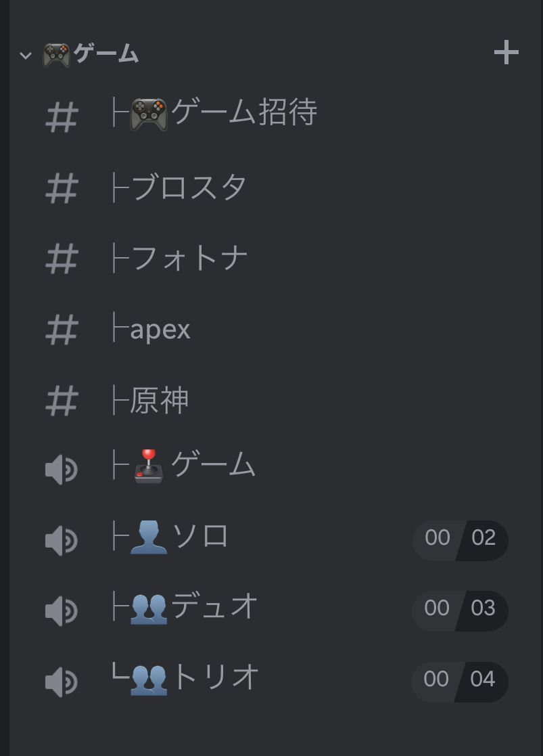Open the フォトナ text channel
This screenshot has width=543, height=756.
273,258
